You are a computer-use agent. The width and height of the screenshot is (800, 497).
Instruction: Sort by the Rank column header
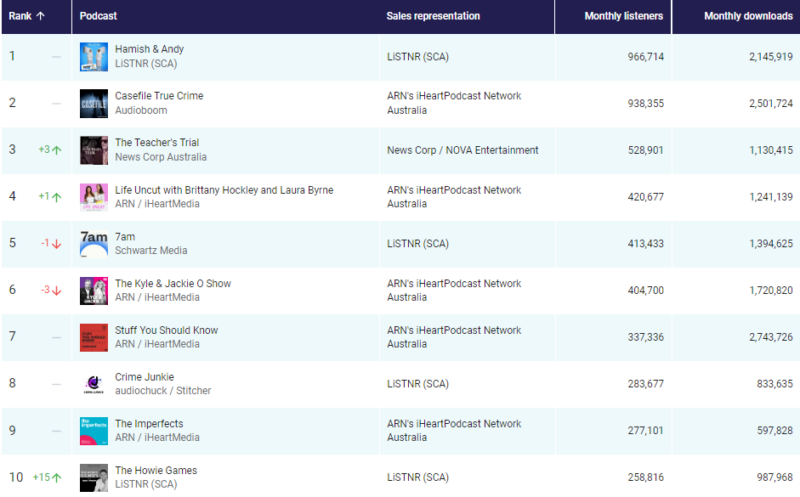click(x=28, y=16)
